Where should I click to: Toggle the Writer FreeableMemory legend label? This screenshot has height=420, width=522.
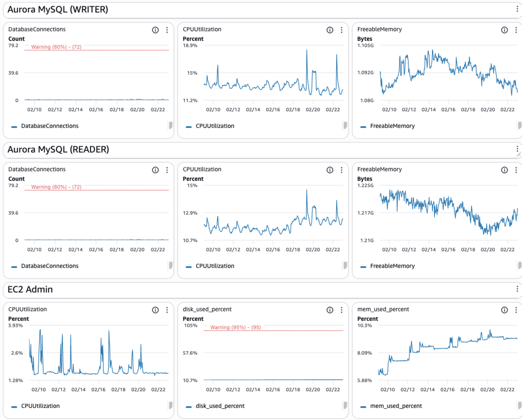(392, 126)
